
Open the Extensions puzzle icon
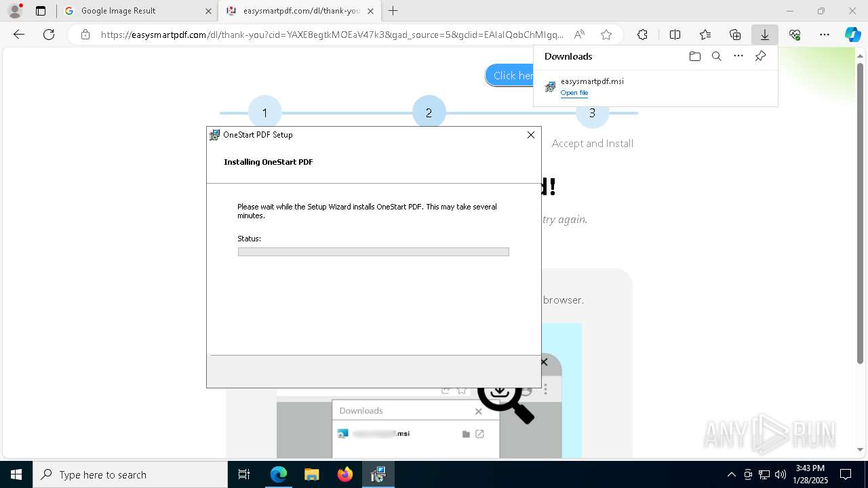pos(642,35)
